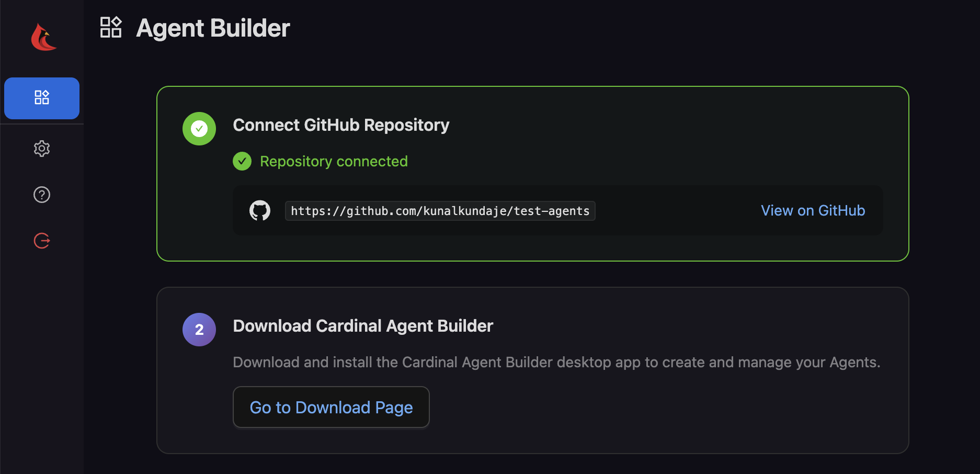Click the Repository connected status checkmark
980x474 pixels.
click(242, 161)
